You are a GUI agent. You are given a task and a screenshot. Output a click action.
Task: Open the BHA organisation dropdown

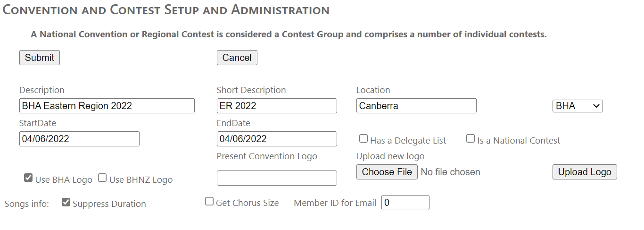point(578,106)
